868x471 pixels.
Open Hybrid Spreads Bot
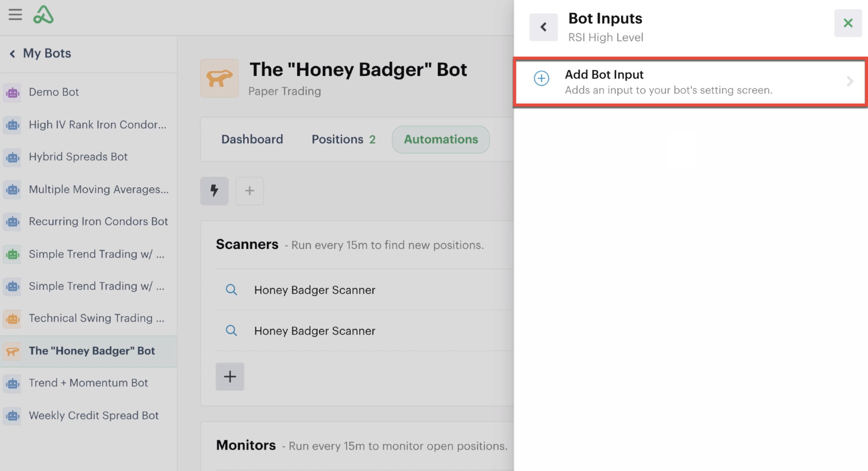[x=88, y=157]
